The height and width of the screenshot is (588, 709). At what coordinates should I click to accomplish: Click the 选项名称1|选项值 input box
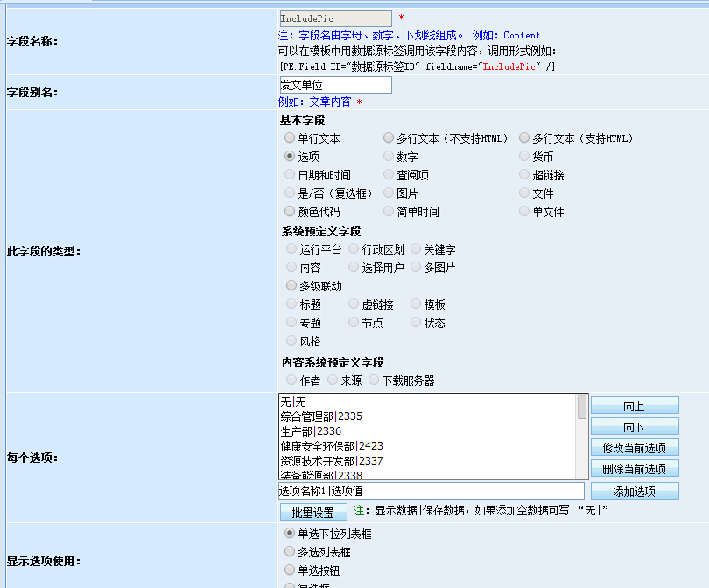pyautogui.click(x=431, y=491)
